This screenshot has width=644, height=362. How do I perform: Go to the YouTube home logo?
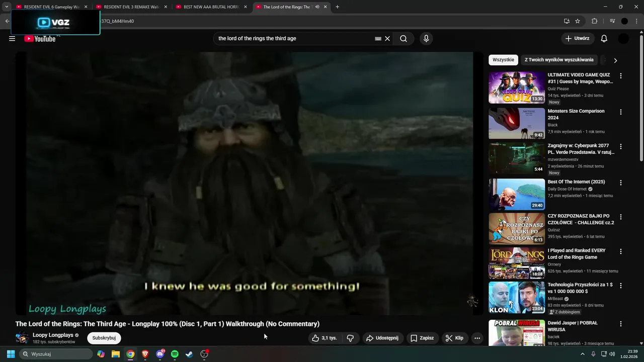(40, 39)
